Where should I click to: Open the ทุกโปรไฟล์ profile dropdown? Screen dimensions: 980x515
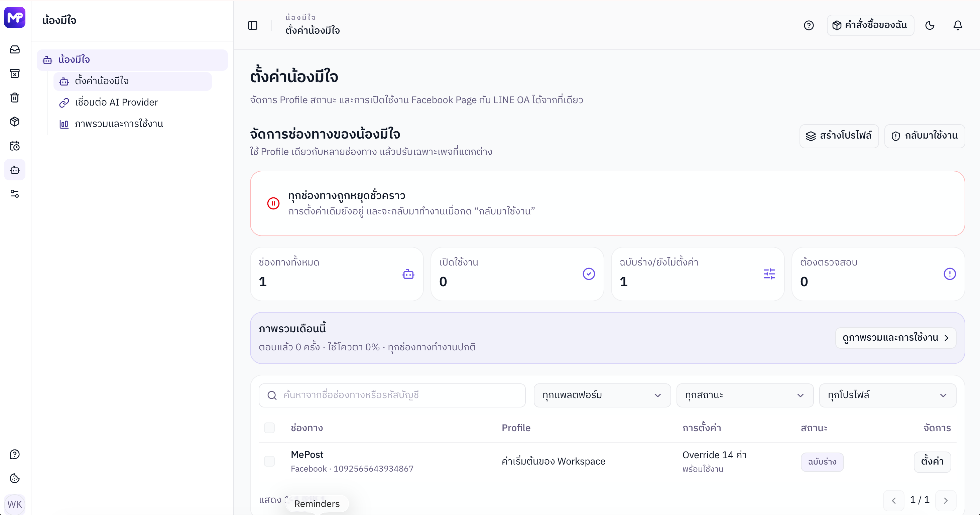click(x=887, y=395)
